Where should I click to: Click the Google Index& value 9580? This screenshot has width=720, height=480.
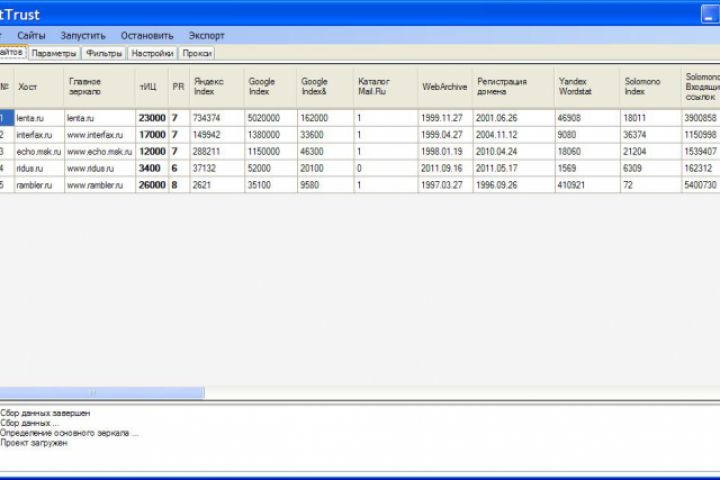[x=326, y=185]
